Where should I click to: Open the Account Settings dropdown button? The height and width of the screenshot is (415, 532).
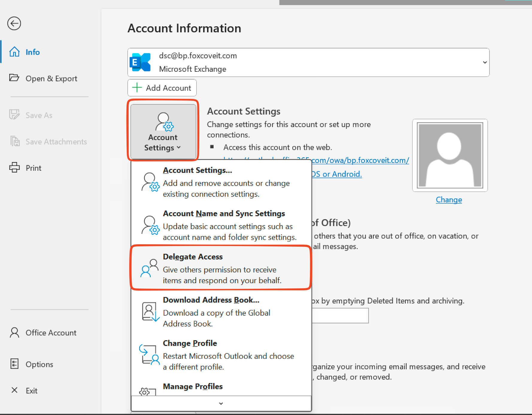[163, 131]
